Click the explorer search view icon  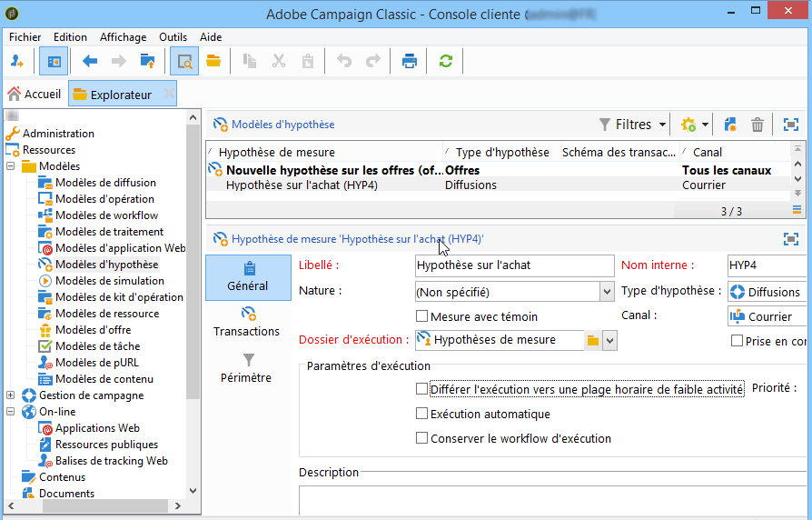pos(184,61)
